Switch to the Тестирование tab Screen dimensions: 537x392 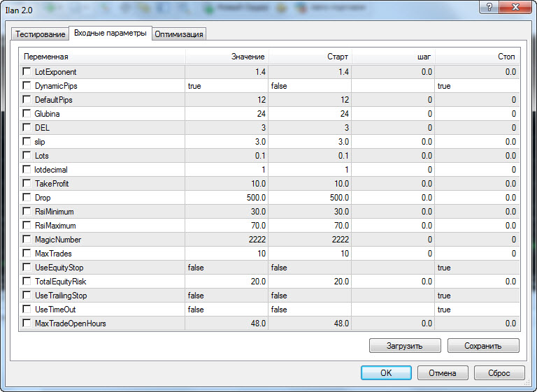point(41,34)
